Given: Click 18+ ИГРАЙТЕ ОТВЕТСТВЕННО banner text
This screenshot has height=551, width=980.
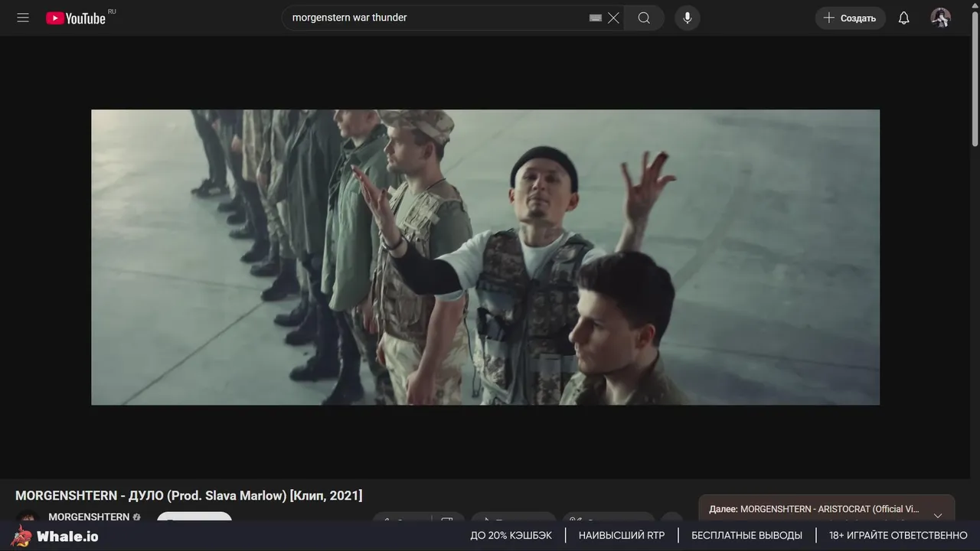Looking at the screenshot, I should [x=898, y=536].
